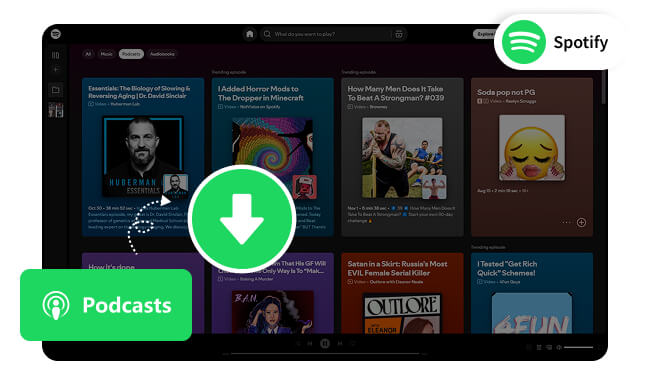Expand Your Library from the sidebar icon
Viewport: 650px width, 384px height.
[56, 55]
